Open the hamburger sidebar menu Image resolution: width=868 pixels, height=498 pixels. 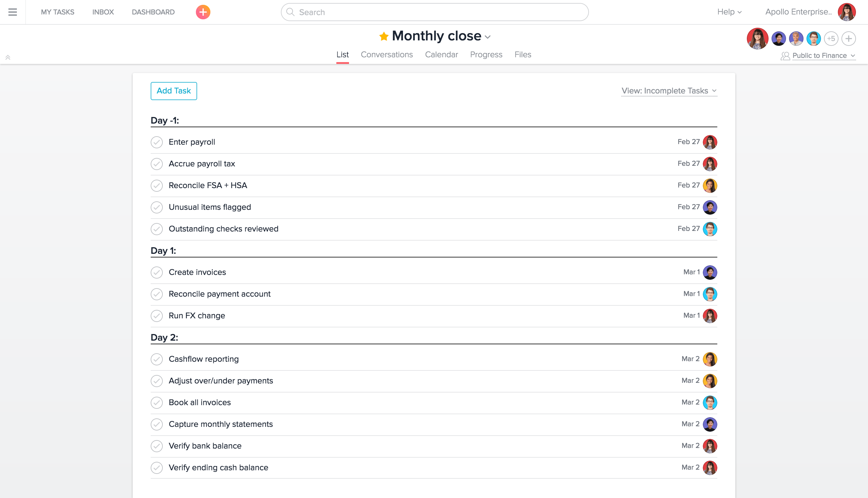click(13, 12)
